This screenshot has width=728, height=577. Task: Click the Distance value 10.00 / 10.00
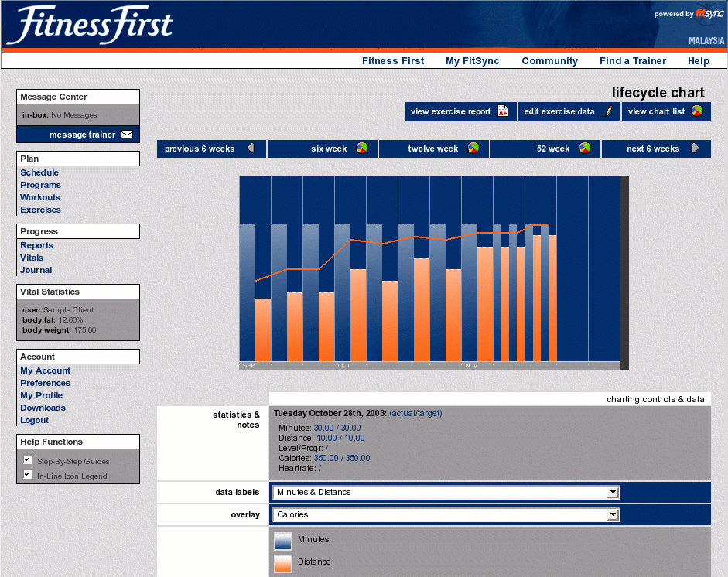point(340,439)
